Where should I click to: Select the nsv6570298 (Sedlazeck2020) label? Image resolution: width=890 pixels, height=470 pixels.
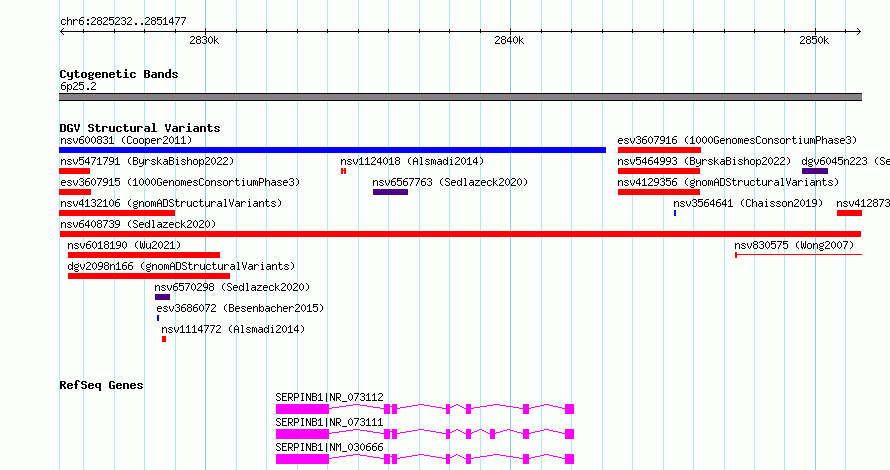click(x=232, y=287)
